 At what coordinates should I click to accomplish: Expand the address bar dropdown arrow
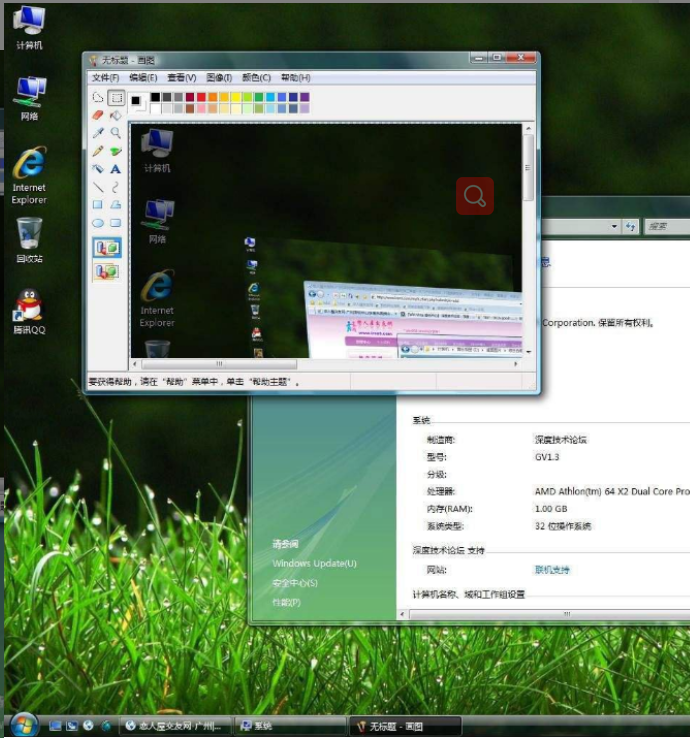click(x=615, y=227)
